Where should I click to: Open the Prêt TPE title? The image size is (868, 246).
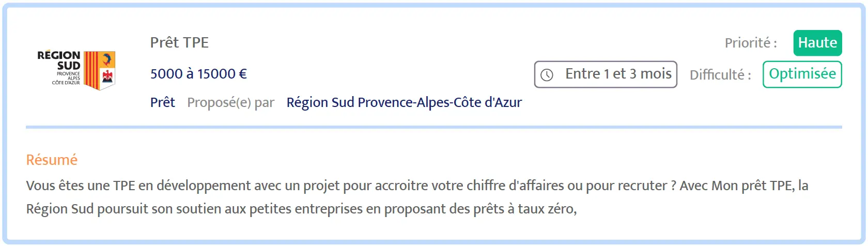(x=179, y=42)
